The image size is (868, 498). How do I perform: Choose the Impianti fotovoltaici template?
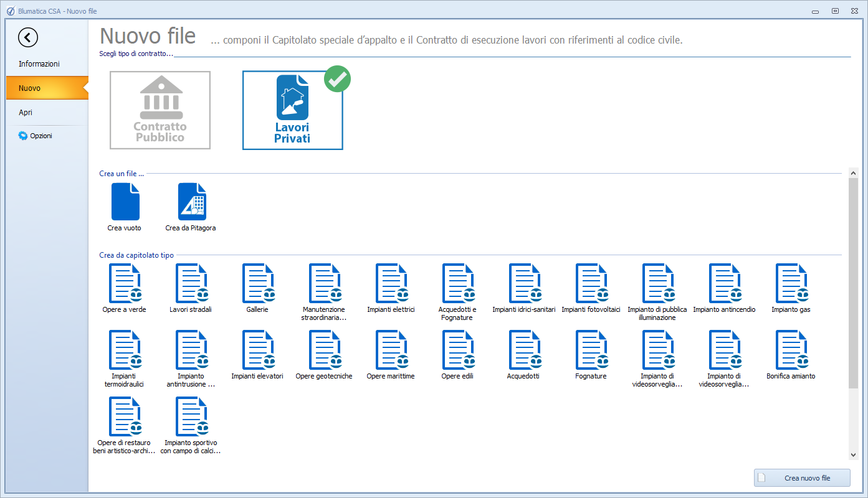point(591,283)
